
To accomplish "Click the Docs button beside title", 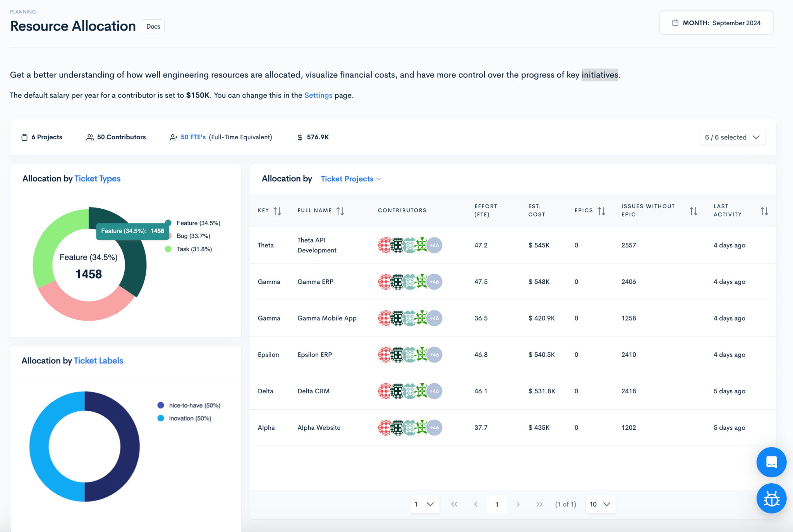I will point(153,26).
